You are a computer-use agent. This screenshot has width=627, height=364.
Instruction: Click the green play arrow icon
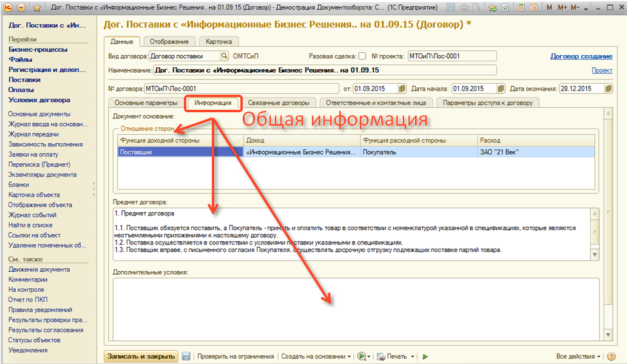(x=425, y=357)
